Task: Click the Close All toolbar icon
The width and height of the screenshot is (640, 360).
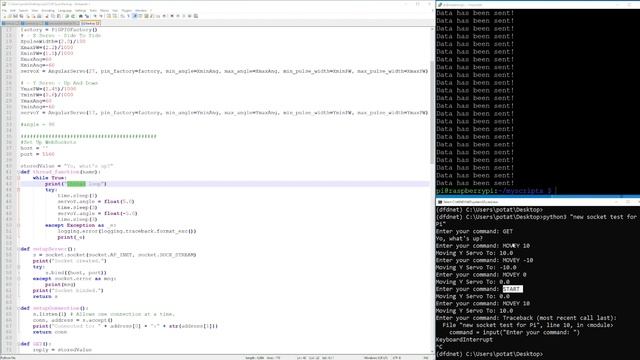Action: coord(33,16)
